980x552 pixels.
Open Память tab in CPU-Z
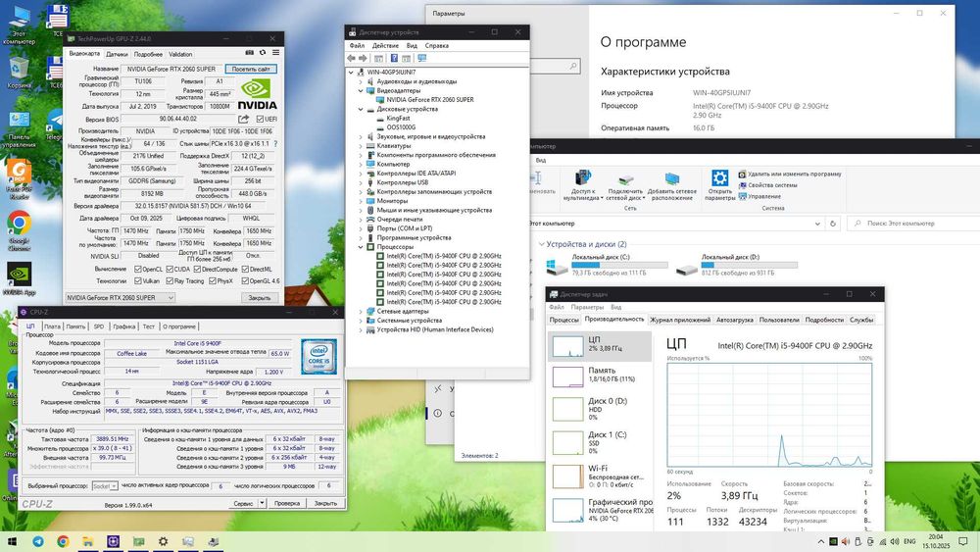tap(75, 326)
